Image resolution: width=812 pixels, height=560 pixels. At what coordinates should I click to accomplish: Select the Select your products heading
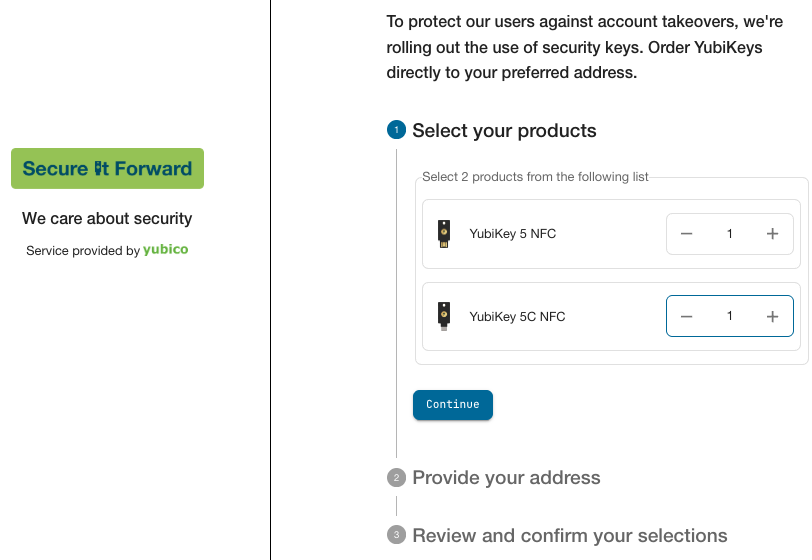[x=504, y=131]
